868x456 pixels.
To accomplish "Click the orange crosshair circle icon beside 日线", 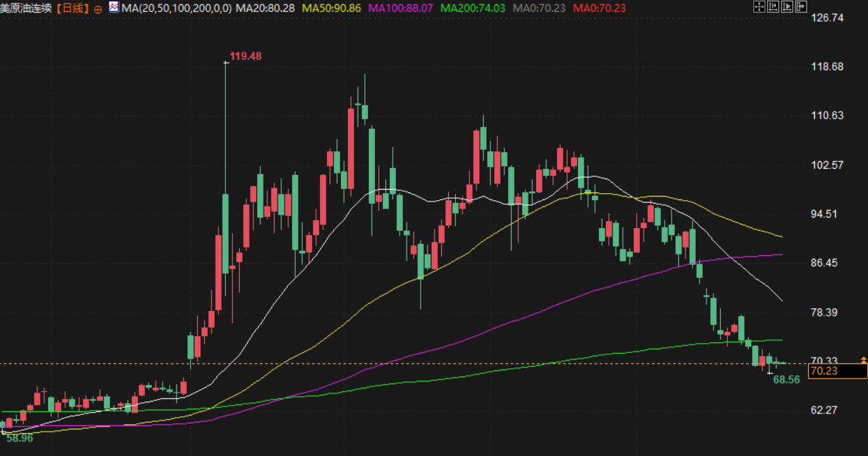I will (x=97, y=9).
